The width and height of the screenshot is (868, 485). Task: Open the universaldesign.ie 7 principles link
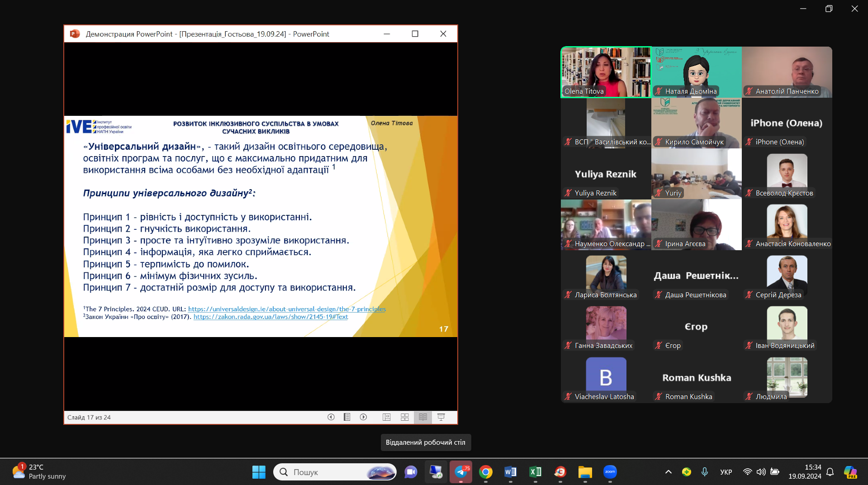(x=287, y=309)
